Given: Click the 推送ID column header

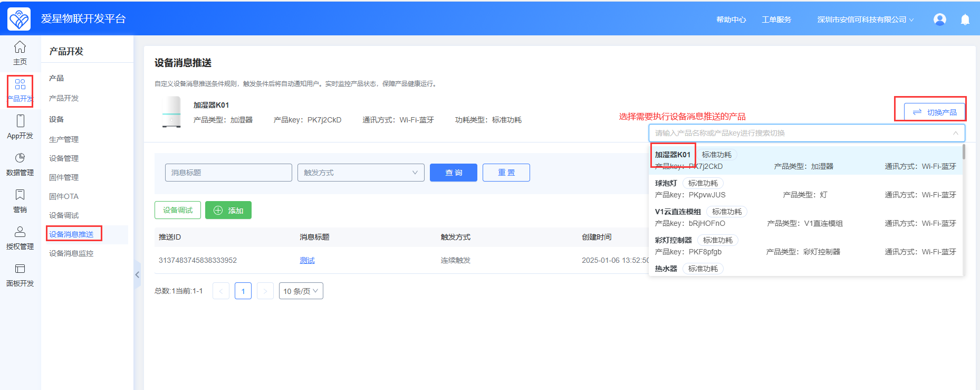Looking at the screenshot, I should 170,237.
